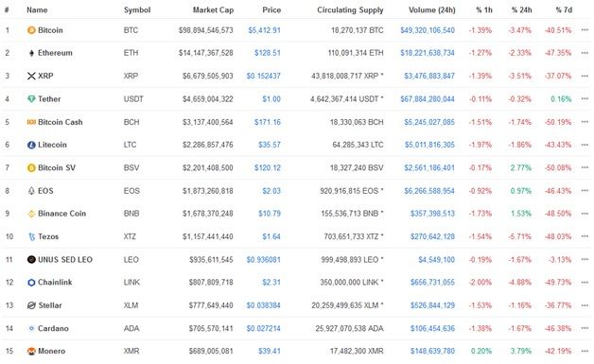Open the Cardano name link
Screen dimensions: 594x364
(53, 328)
